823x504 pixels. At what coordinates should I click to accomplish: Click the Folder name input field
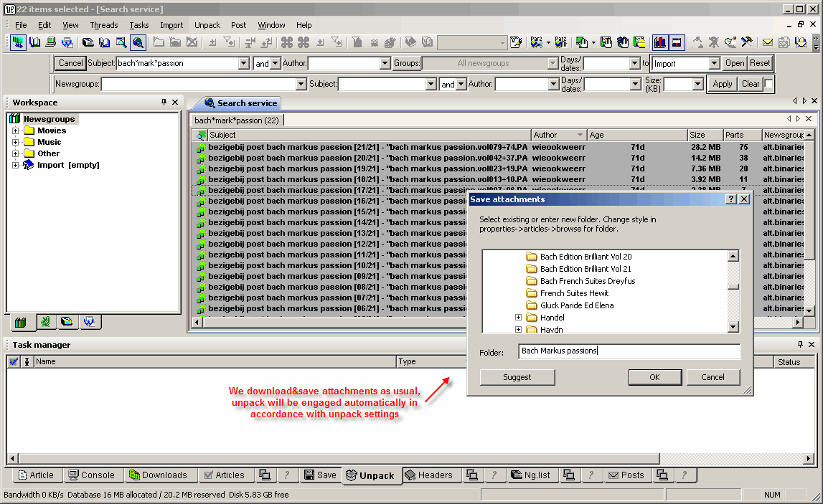[629, 351]
